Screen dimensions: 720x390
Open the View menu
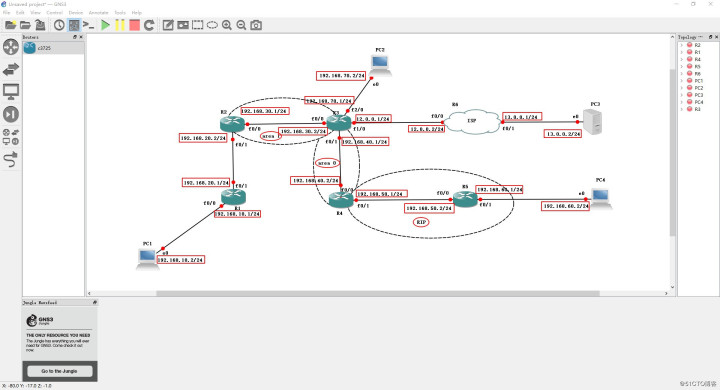(35, 12)
